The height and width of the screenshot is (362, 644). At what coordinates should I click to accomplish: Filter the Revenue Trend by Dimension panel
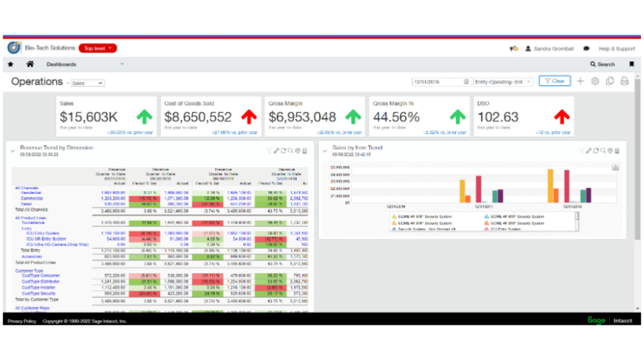coord(269,151)
